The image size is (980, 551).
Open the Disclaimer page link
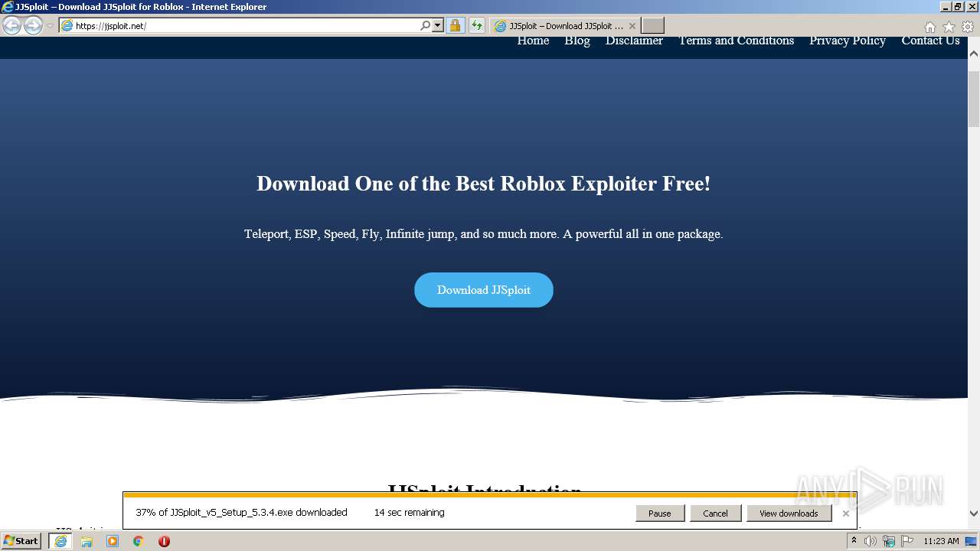634,41
